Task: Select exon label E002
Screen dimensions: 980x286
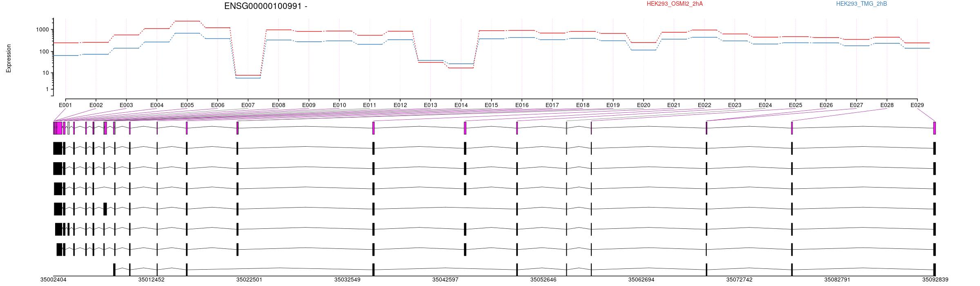Action: (x=96, y=105)
